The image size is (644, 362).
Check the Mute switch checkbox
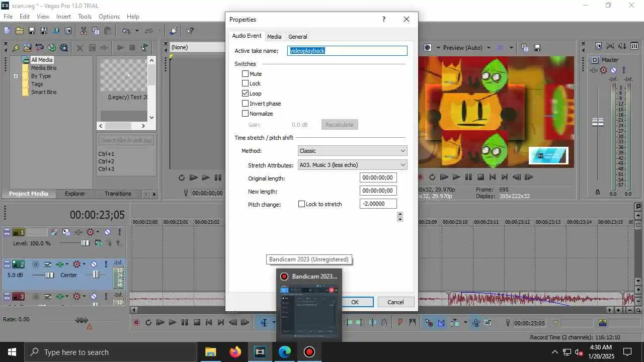246,74
